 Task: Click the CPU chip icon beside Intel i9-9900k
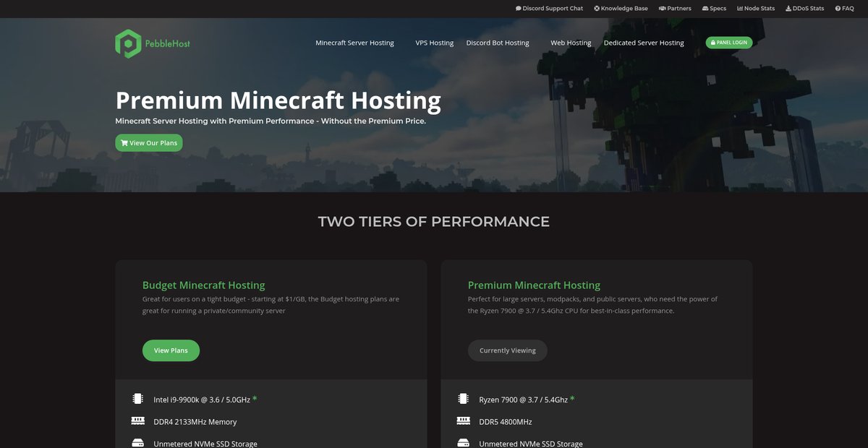coord(137,399)
